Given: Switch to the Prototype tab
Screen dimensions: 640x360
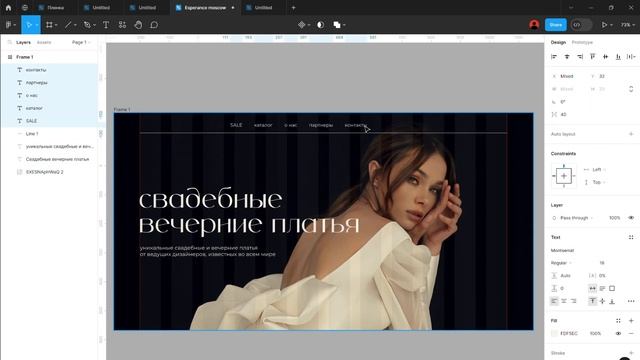Looking at the screenshot, I should (x=582, y=42).
